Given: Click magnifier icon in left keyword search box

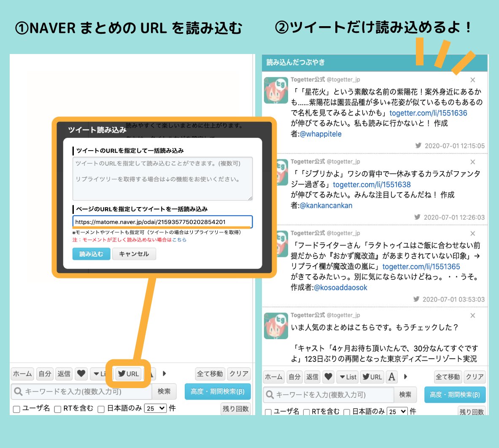Looking at the screenshot, I should click(x=18, y=391).
